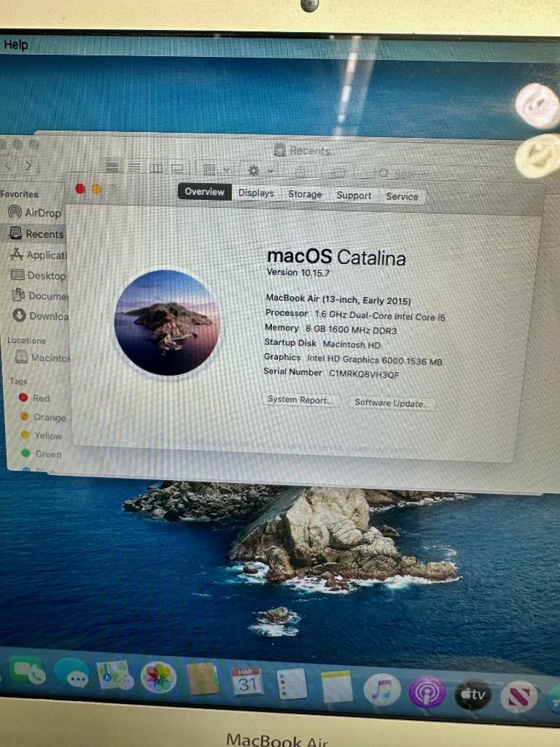Switch Finder to gallery view

coord(177,169)
